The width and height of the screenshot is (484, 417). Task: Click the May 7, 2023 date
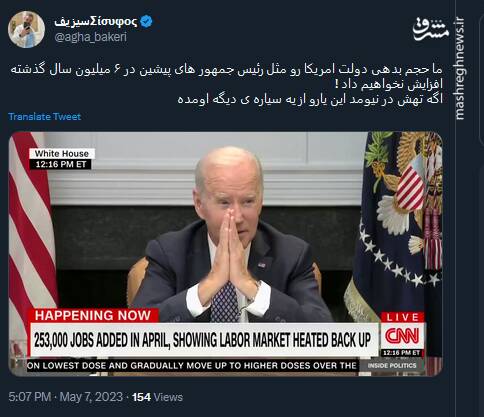click(x=91, y=397)
